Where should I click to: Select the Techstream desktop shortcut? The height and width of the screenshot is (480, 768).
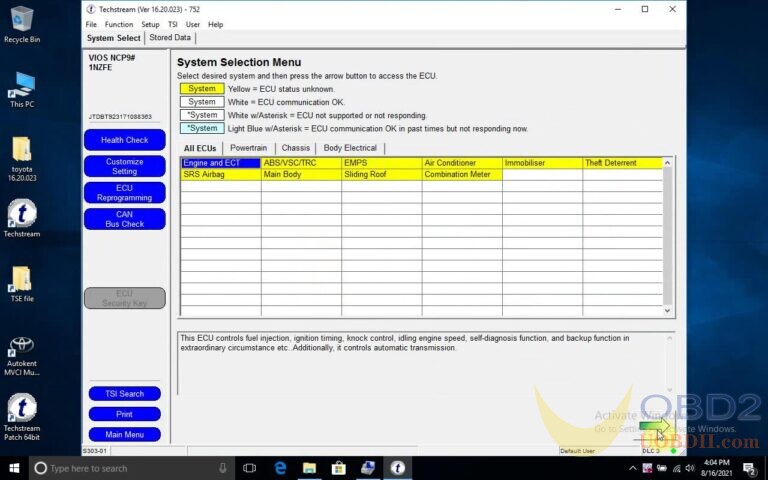click(x=22, y=219)
